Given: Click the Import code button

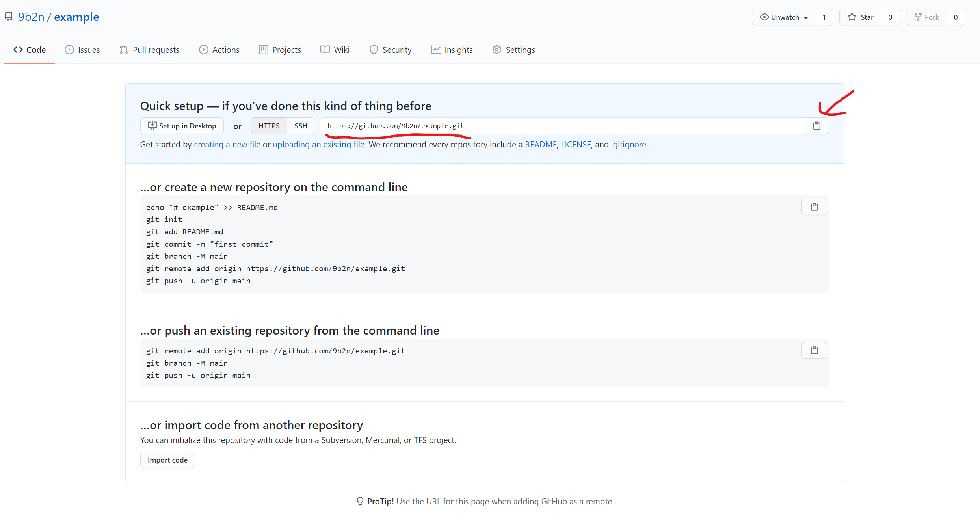Looking at the screenshot, I should coord(167,460).
